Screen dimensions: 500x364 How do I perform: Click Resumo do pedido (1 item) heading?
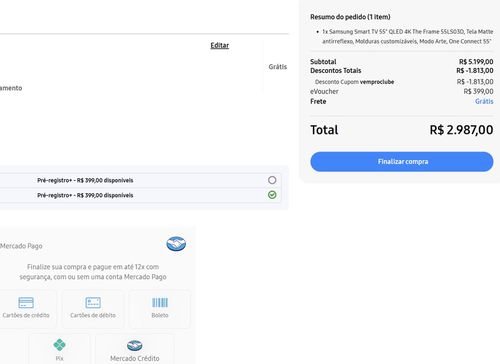pos(350,17)
